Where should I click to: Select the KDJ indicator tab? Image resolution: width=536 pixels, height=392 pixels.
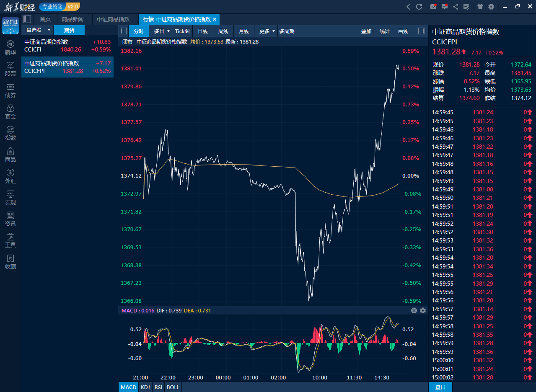pos(145,387)
